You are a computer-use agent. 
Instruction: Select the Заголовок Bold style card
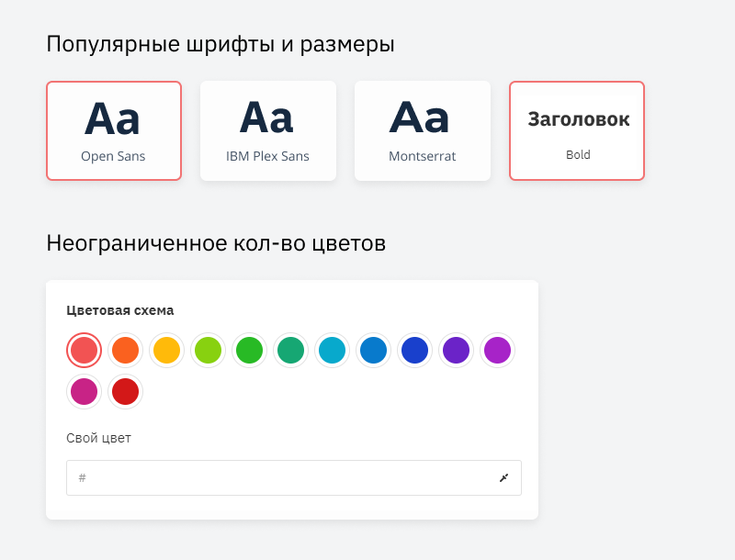point(577,130)
